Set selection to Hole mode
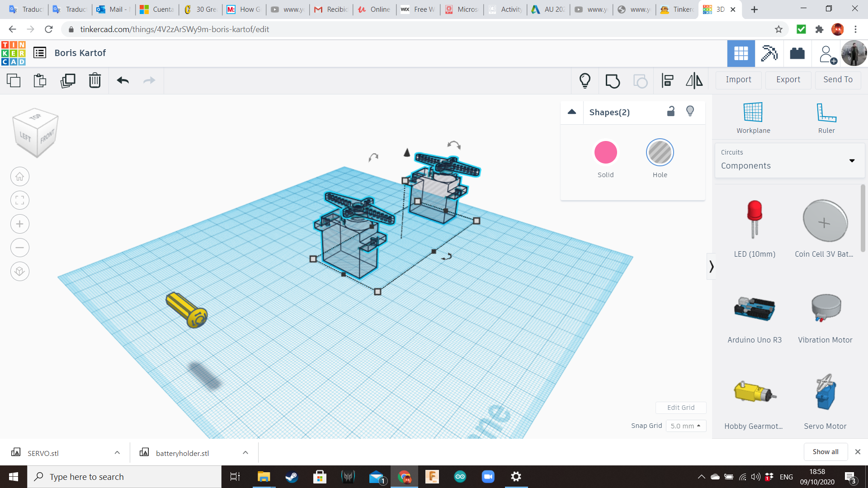This screenshot has height=488, width=868. tap(660, 153)
